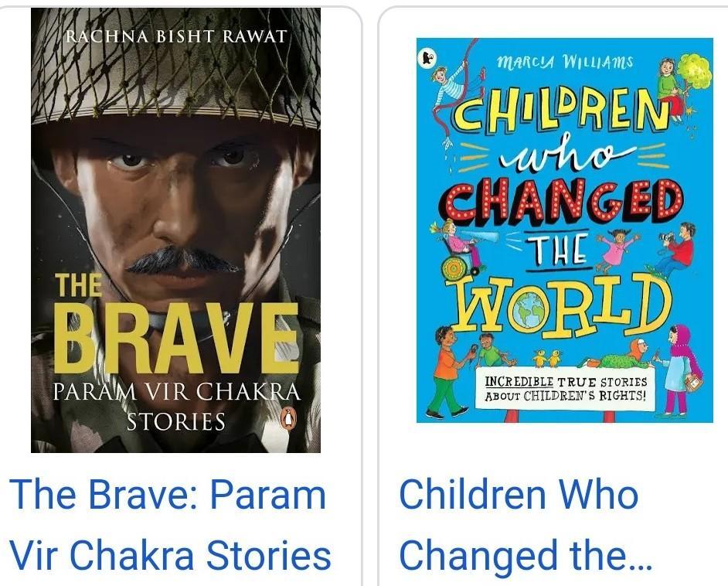Viewport: 728px width, 586px height.
Task: Click the 'Incredible True Stories' sign
Action: pyautogui.click(x=566, y=389)
